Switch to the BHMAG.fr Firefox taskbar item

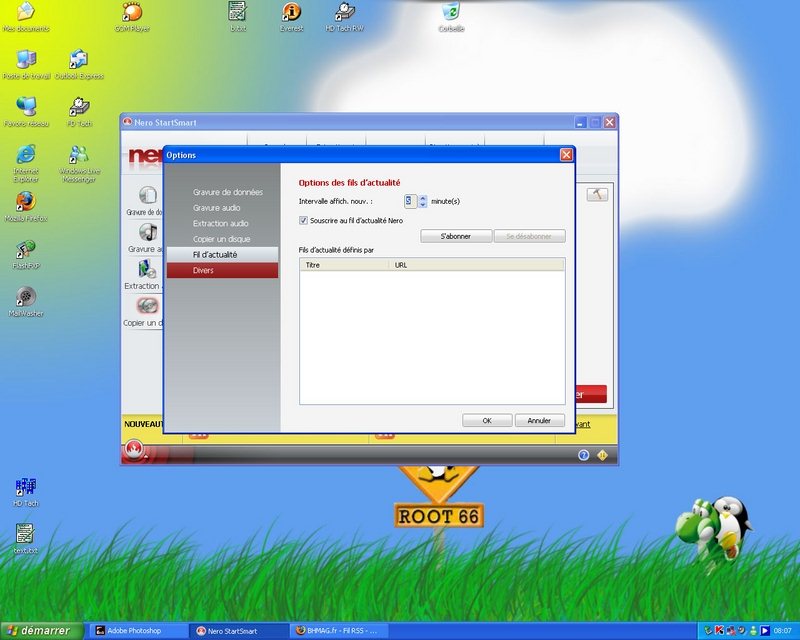point(339,631)
